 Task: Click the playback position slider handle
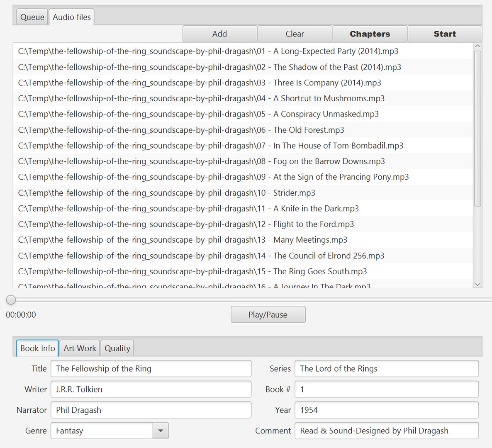point(11,299)
